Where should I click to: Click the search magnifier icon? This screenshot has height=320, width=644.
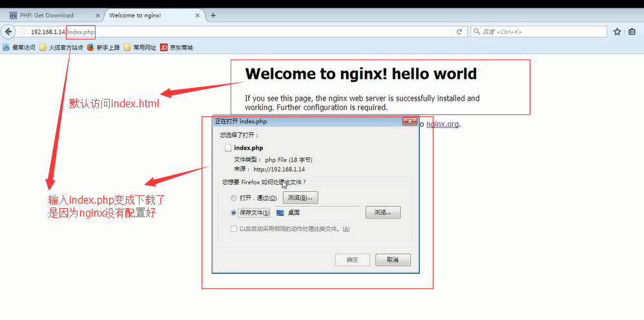477,32
